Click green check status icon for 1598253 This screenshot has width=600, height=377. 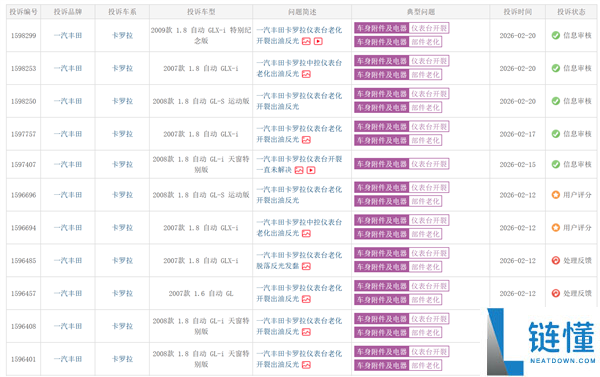(x=556, y=69)
